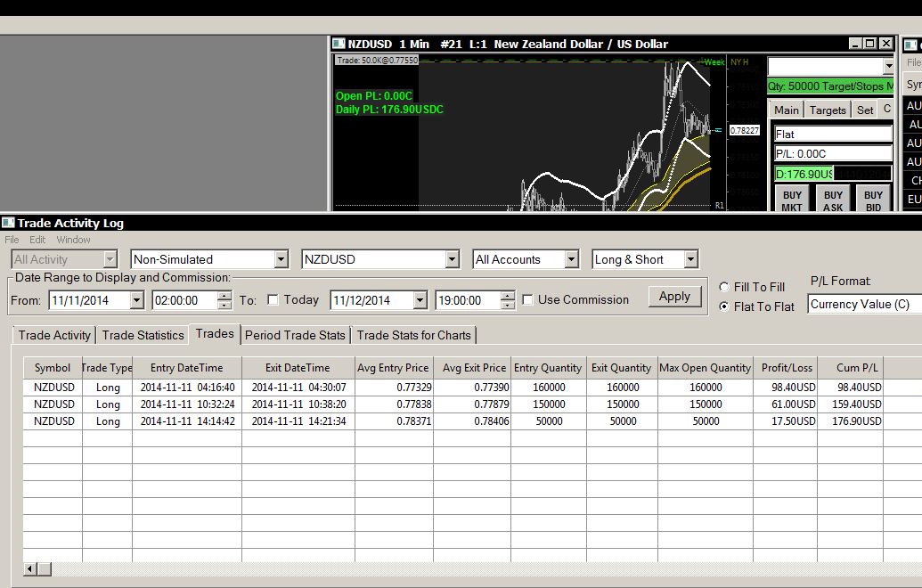Expand the disabled All Activity dropdown
Viewport: 922px width, 588px height.
pyautogui.click(x=110, y=259)
